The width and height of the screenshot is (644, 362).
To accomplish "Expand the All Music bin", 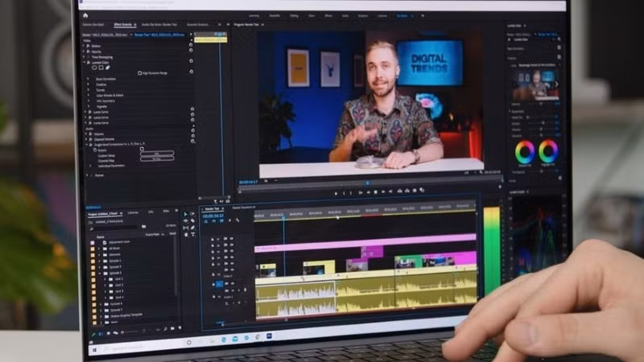I will coord(98,249).
